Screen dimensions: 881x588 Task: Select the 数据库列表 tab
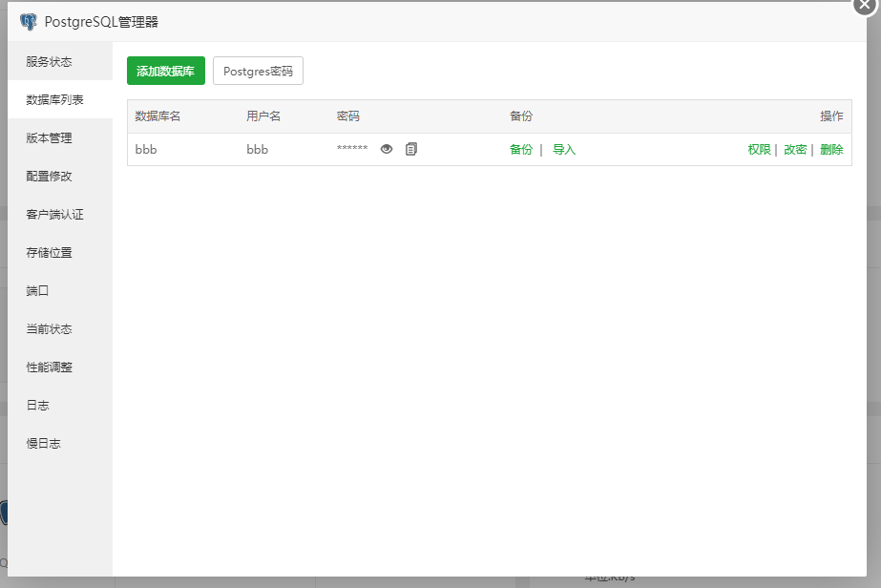(x=60, y=99)
